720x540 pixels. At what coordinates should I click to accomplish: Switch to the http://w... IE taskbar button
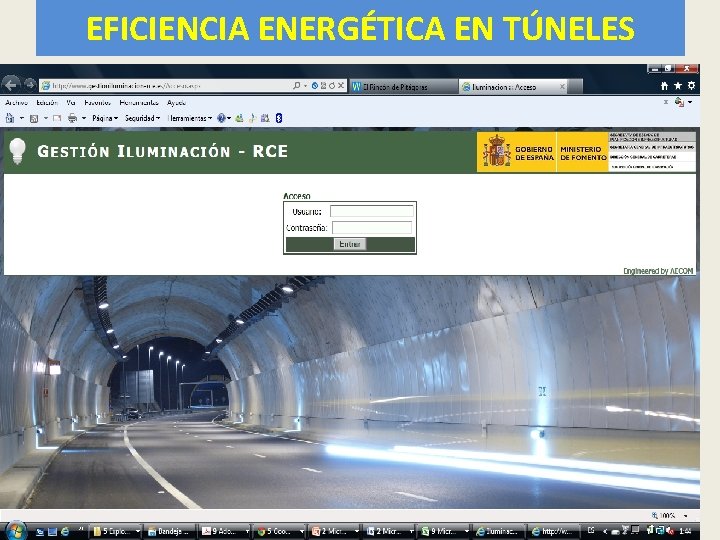pyautogui.click(x=553, y=531)
